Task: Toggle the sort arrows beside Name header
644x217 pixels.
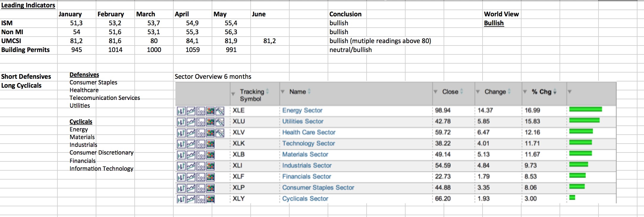Action: [309, 92]
